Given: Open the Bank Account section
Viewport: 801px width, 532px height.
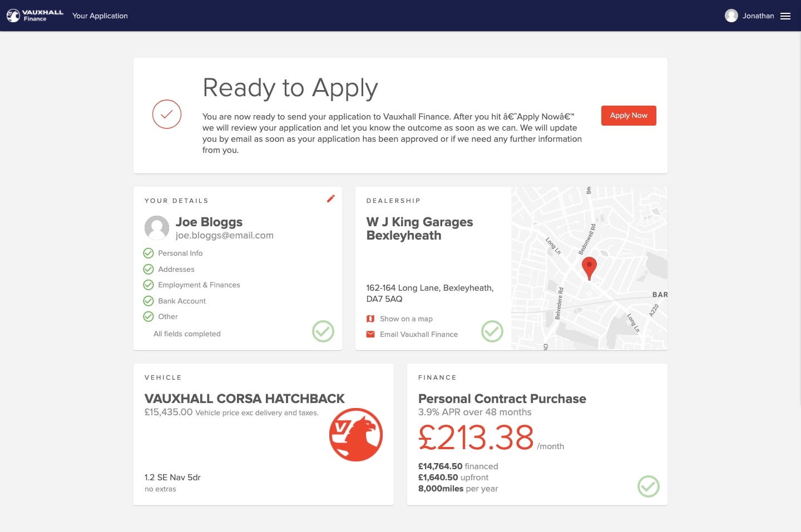Looking at the screenshot, I should [182, 301].
